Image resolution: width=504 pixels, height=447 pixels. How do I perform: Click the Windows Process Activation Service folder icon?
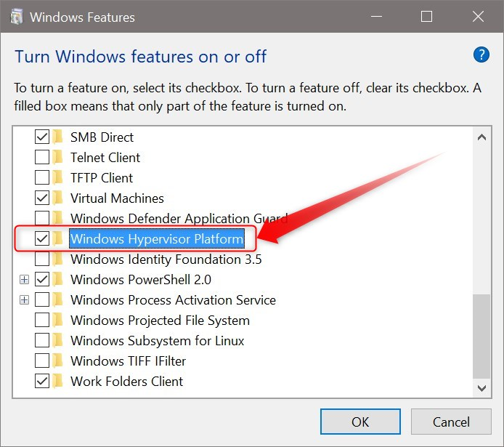click(57, 299)
